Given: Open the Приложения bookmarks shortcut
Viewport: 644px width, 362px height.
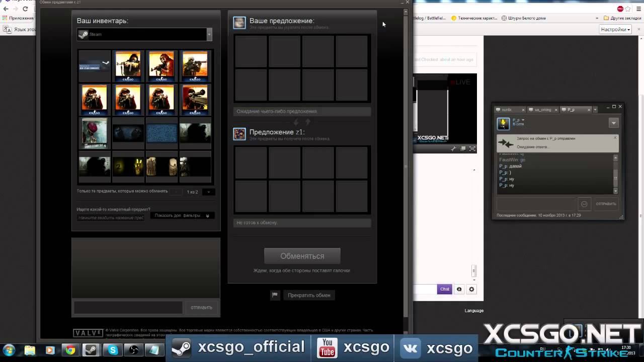Looking at the screenshot, I should [18, 18].
